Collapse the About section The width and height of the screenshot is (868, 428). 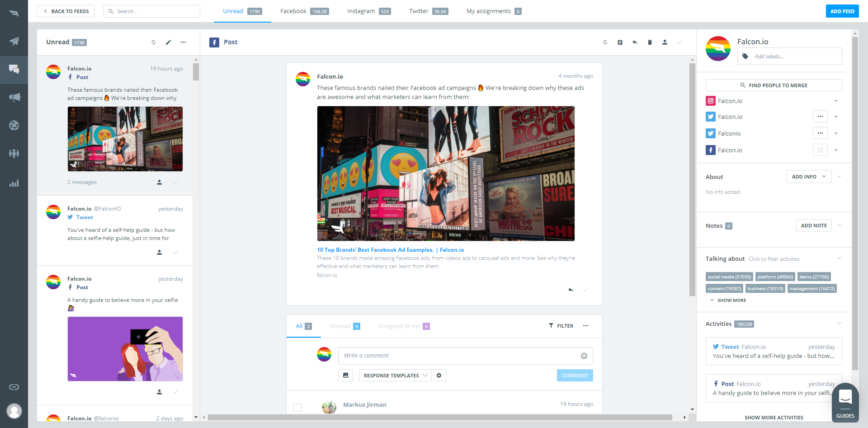click(x=840, y=177)
